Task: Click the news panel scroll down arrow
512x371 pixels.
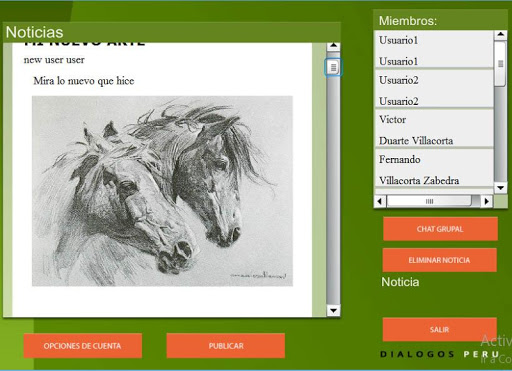Action: click(333, 310)
